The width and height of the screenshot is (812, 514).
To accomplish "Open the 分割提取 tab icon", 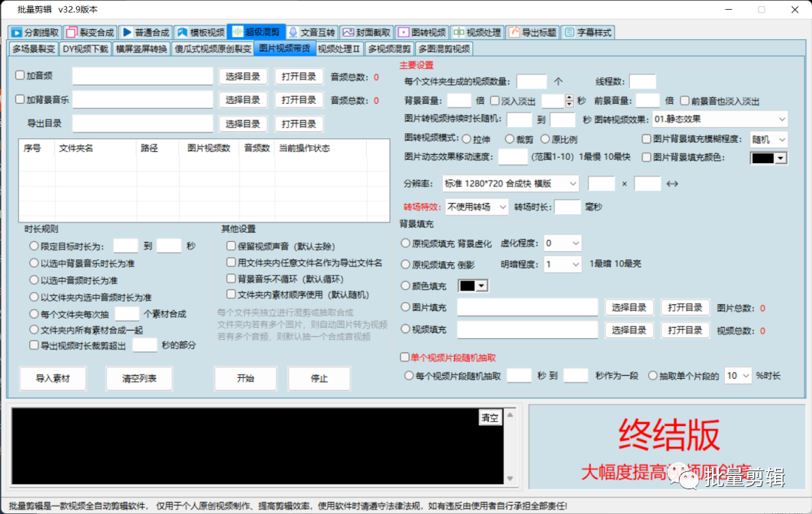I will pos(17,32).
